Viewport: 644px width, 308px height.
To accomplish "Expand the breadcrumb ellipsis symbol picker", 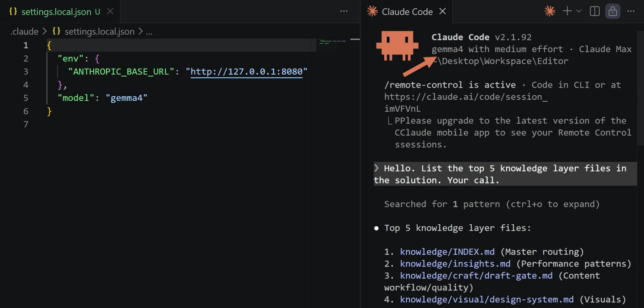I will pos(149,32).
